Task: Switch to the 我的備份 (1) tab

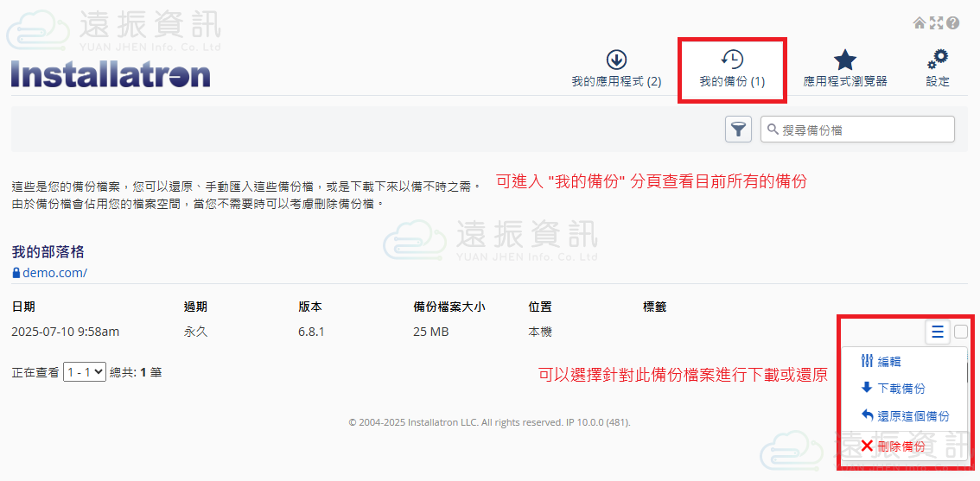Action: pos(732,70)
